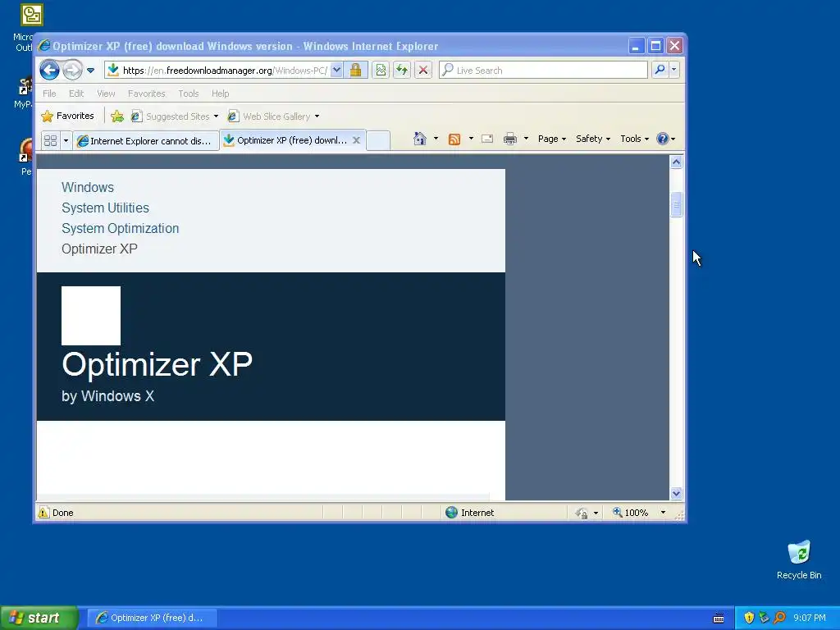840x630 pixels.
Task: Open a new blank tab
Action: click(377, 140)
